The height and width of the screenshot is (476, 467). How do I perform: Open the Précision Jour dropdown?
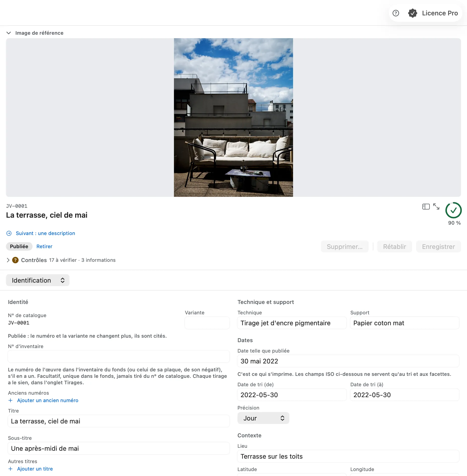coord(263,418)
